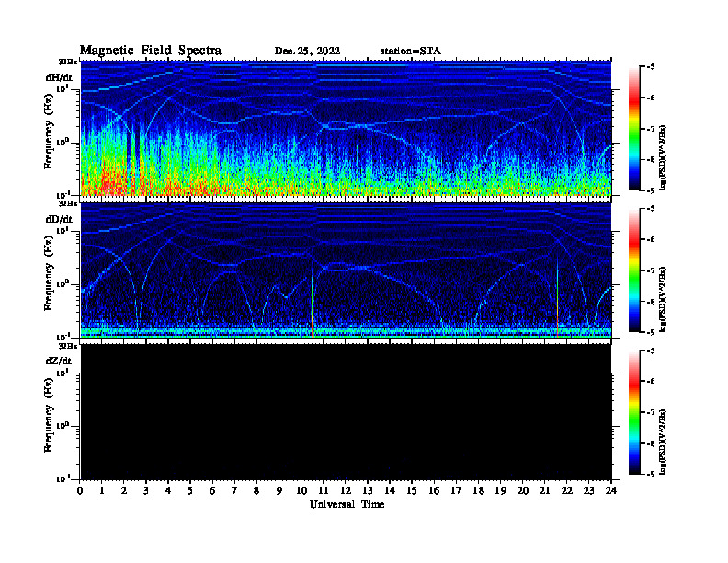Click the color bar beside dD/dt panel
Image resolution: width=728 pixels, height=563 pixels.
click(x=634, y=270)
